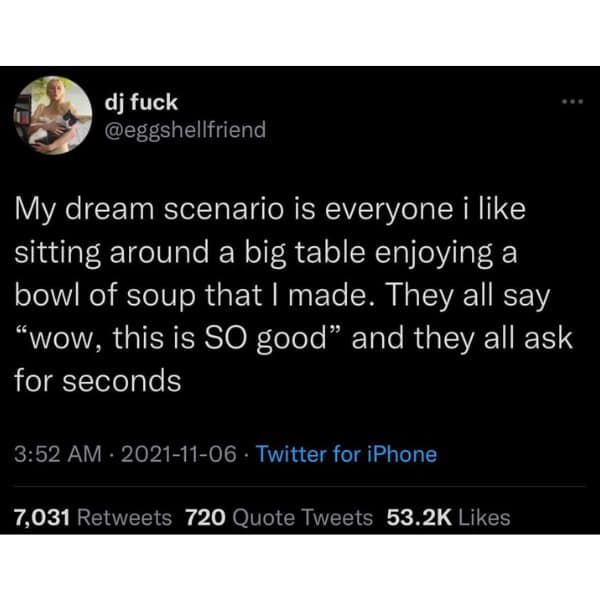The width and height of the screenshot is (600, 600).
Task: Open the dj fuck display name
Action: [143, 103]
